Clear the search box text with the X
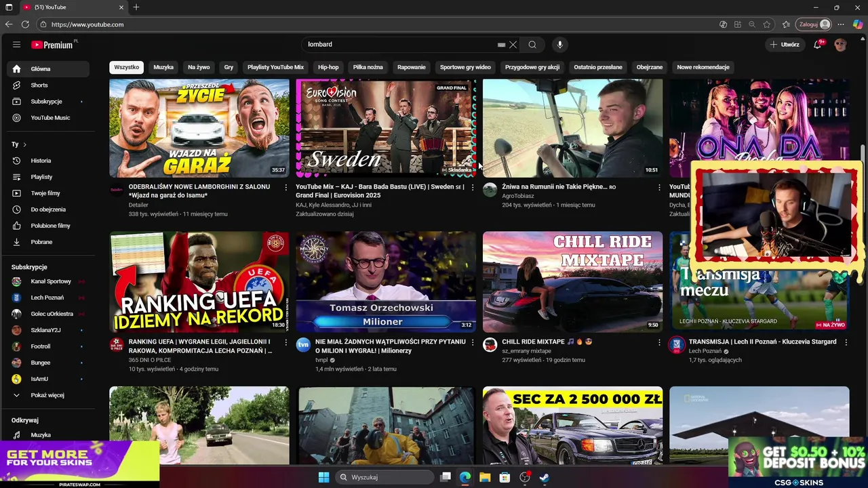Viewport: 868px width, 488px height. 513,45
